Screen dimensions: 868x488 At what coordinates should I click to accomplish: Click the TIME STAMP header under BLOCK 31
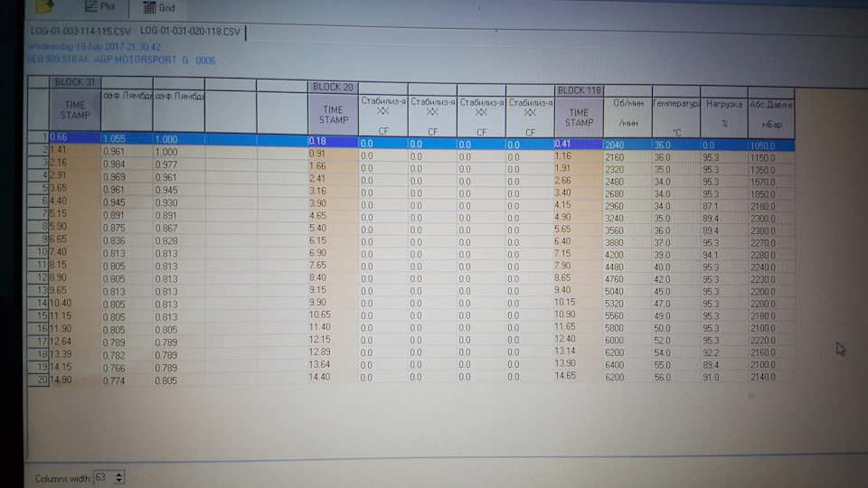tap(75, 109)
